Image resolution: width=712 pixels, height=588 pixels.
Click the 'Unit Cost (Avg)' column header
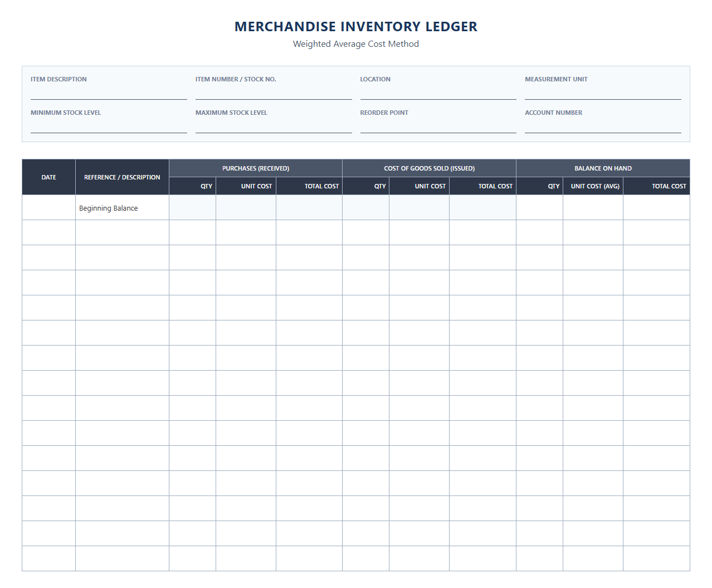click(593, 186)
